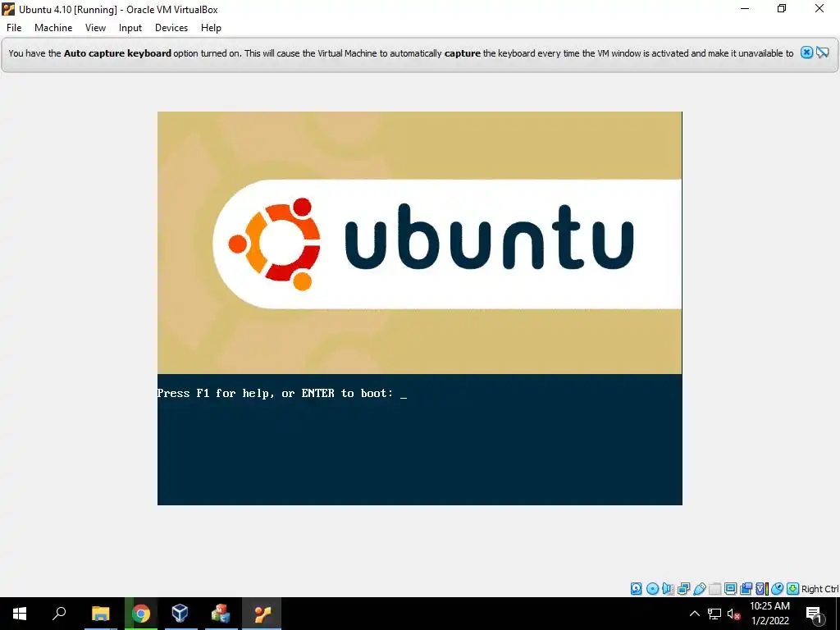Screen dimensions: 840x630
Task: Click the hard disk activity status icon
Action: click(636, 589)
